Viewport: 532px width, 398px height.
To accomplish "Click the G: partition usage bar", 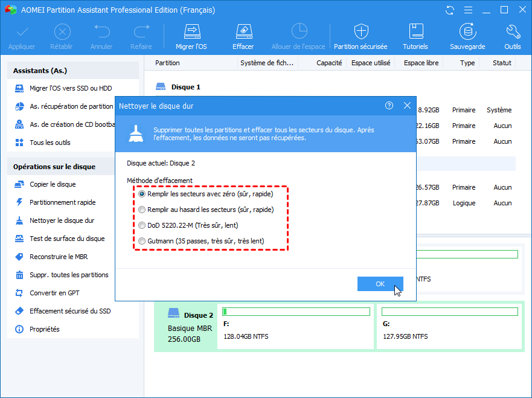I will tap(449, 312).
